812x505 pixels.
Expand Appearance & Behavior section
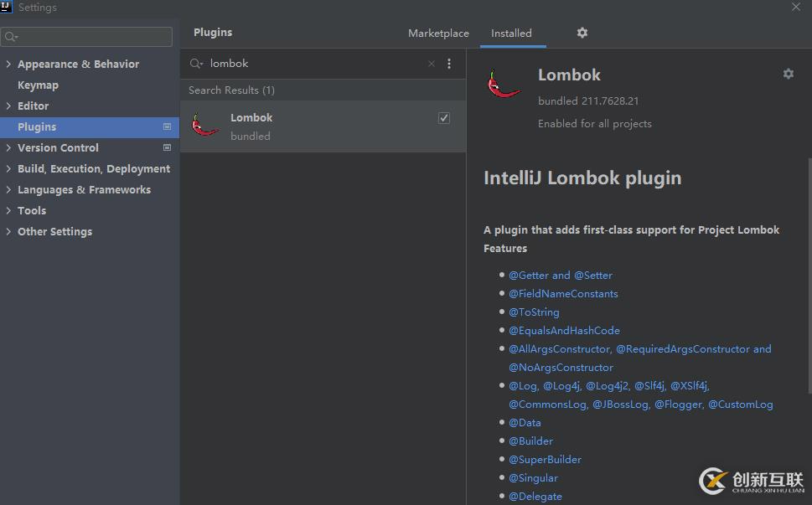8,64
